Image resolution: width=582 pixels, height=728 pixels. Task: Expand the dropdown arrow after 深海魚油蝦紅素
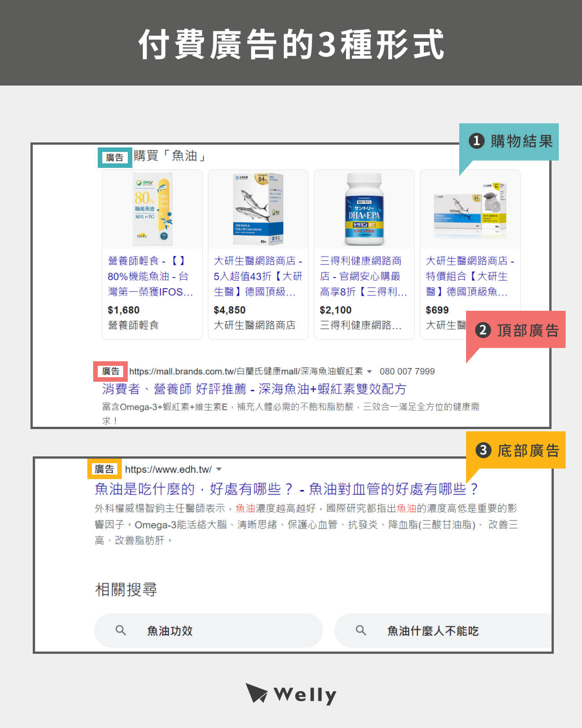click(369, 372)
